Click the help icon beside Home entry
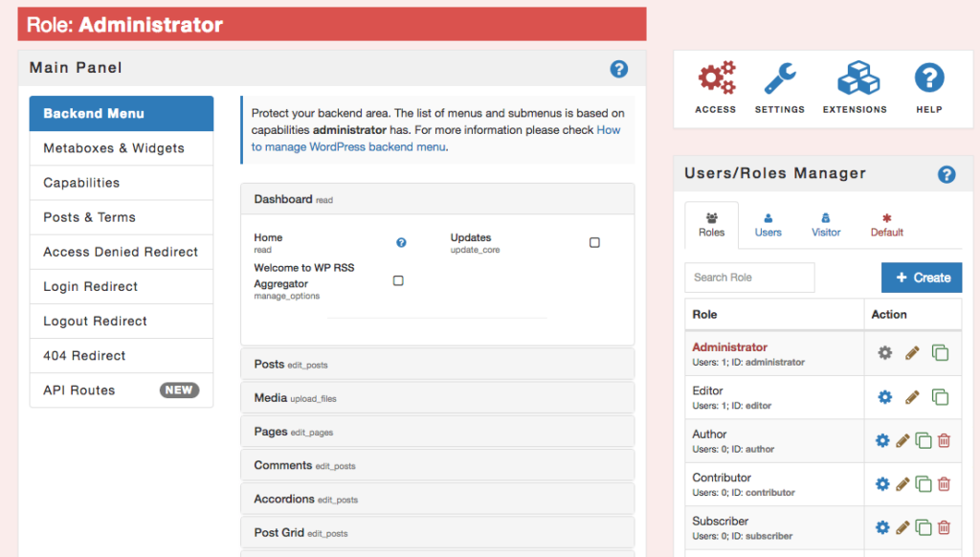 pos(401,242)
